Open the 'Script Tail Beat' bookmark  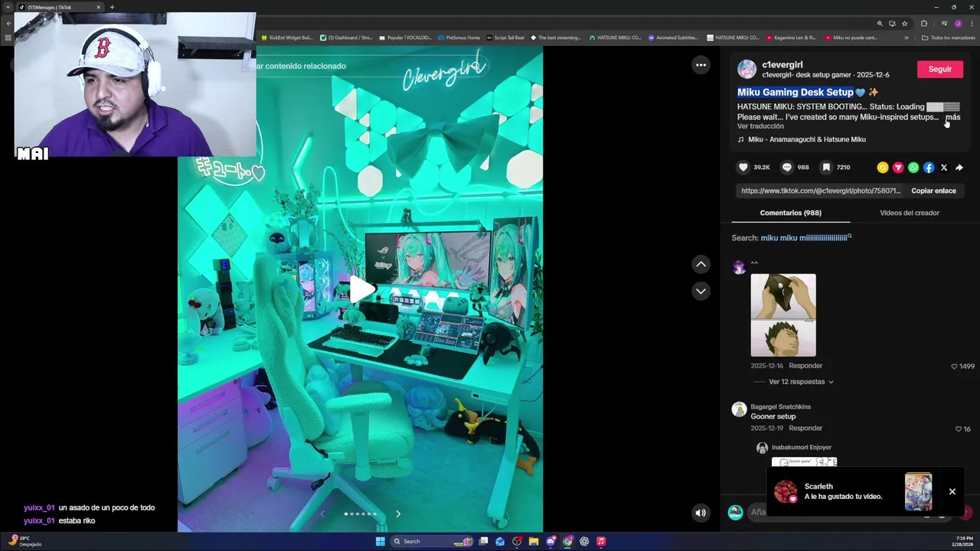(505, 37)
